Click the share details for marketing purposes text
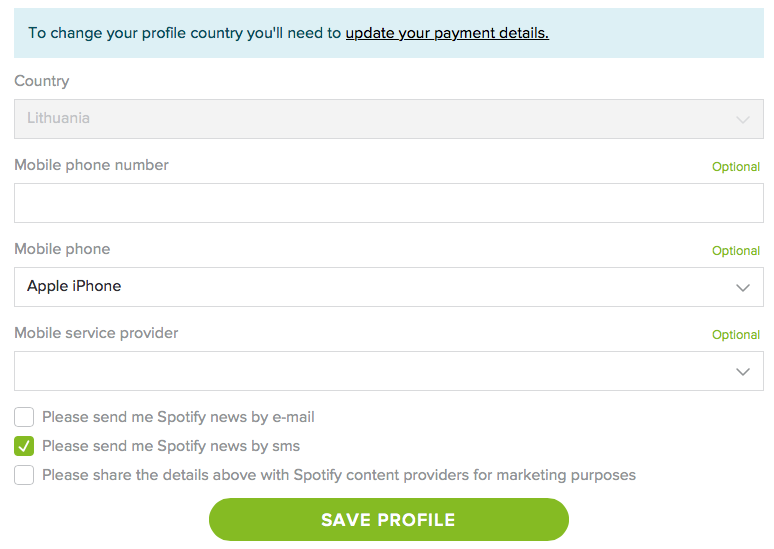The width and height of the screenshot is (774, 549). point(339,475)
